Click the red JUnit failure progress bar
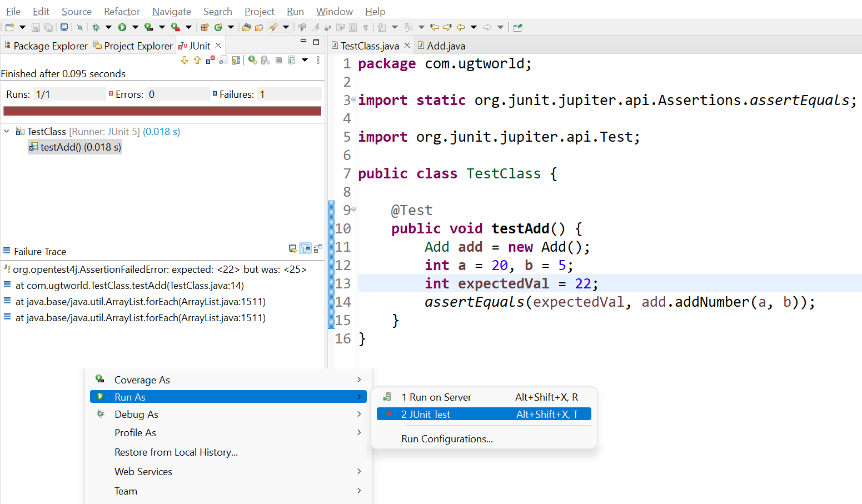Viewport: 862px width, 504px height. coord(162,111)
